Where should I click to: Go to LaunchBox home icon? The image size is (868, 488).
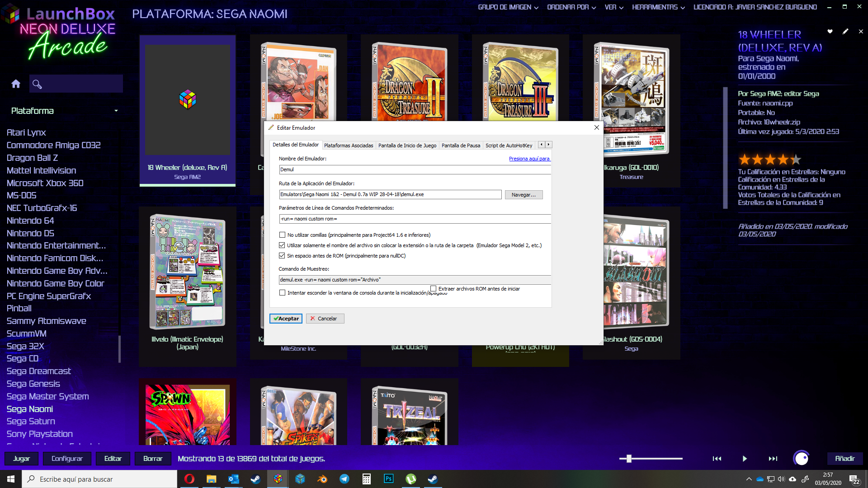[x=16, y=84]
